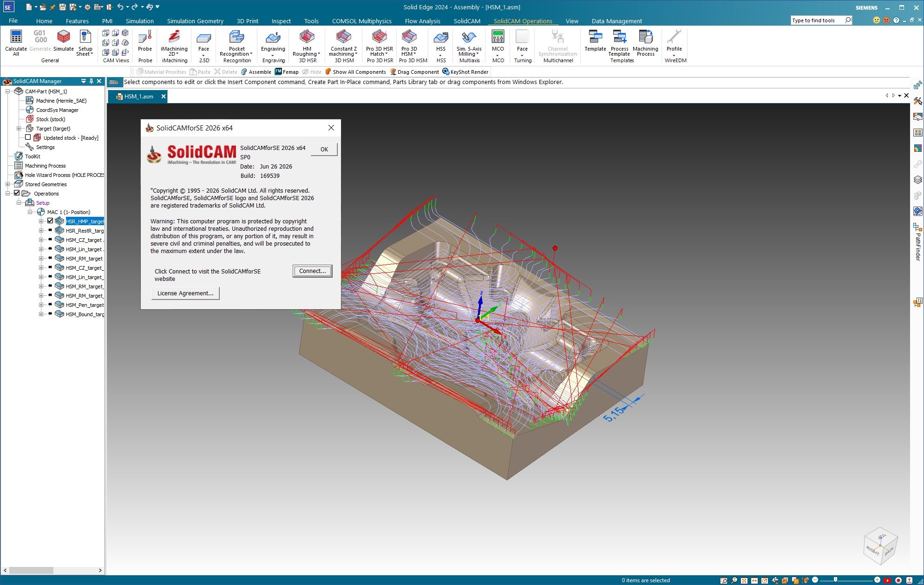The height and width of the screenshot is (585, 924).
Task: Open the File menu
Action: tap(13, 21)
